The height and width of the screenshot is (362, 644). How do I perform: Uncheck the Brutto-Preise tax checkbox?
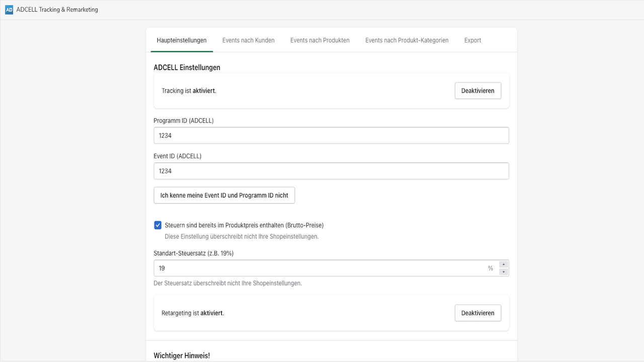coord(157,225)
